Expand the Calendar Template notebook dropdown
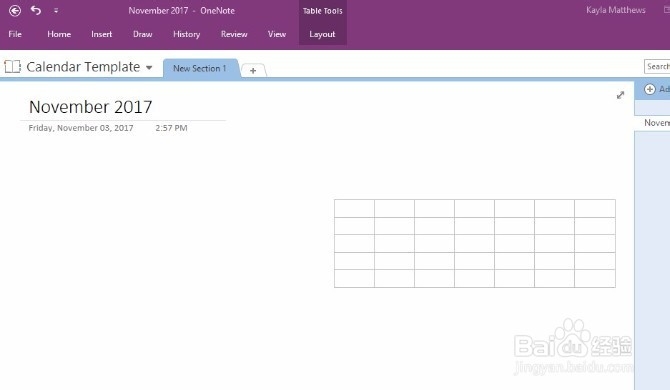The width and height of the screenshot is (670, 390). click(x=149, y=67)
